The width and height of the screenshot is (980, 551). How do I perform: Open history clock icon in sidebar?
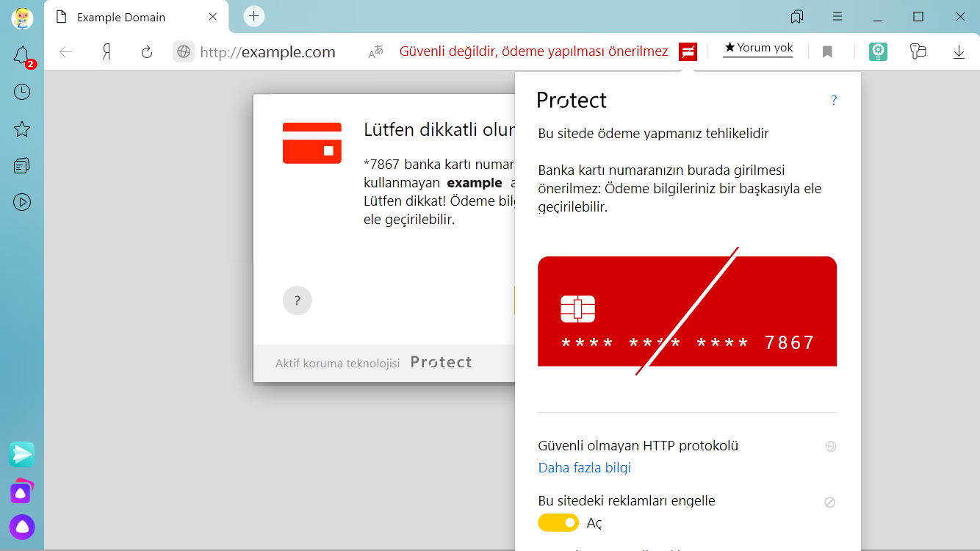[22, 92]
